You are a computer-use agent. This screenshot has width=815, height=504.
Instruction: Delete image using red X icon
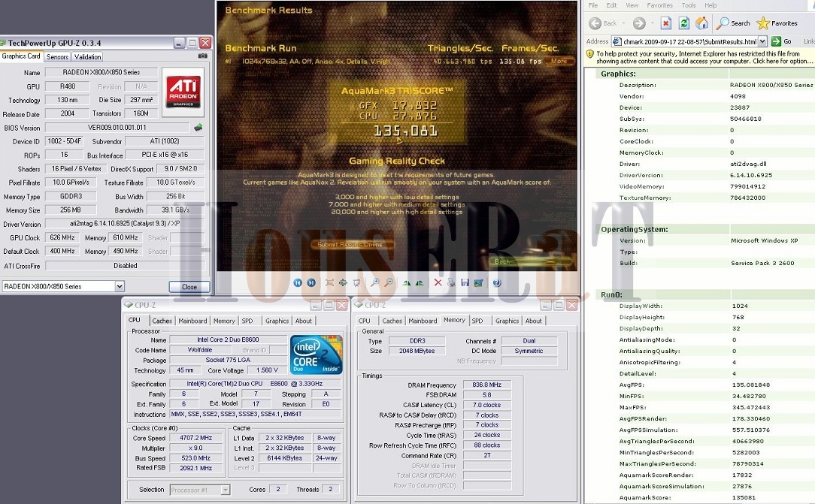[438, 282]
